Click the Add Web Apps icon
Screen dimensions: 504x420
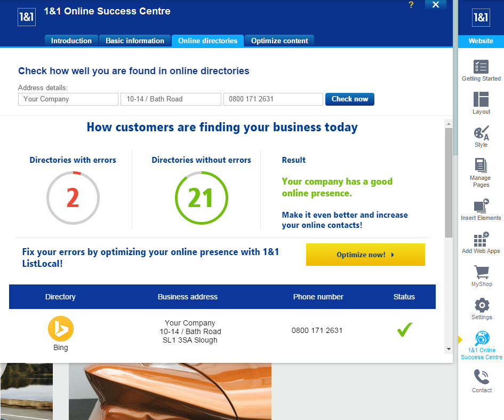tap(481, 239)
